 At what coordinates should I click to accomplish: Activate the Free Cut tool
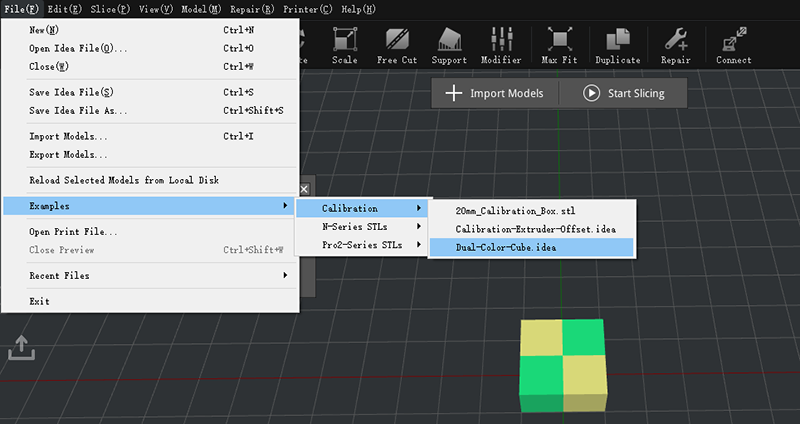(396, 45)
